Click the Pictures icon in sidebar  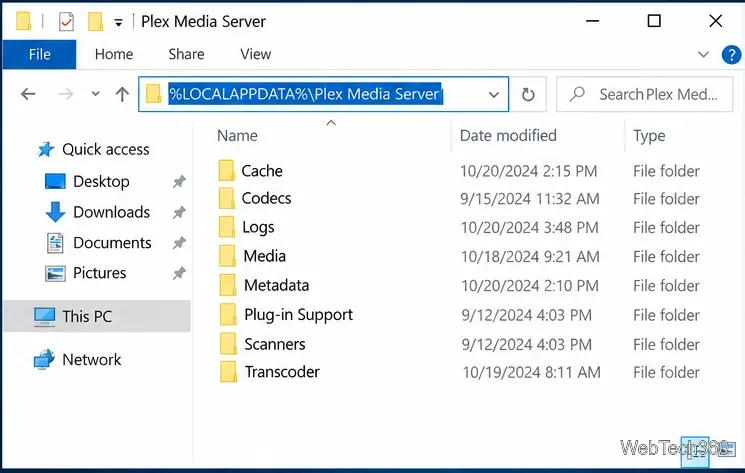click(55, 274)
